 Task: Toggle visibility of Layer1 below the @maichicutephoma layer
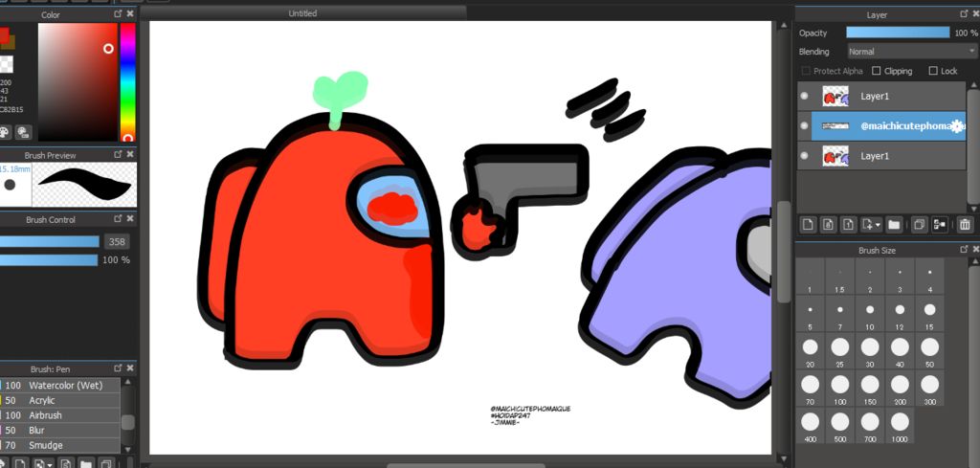804,156
